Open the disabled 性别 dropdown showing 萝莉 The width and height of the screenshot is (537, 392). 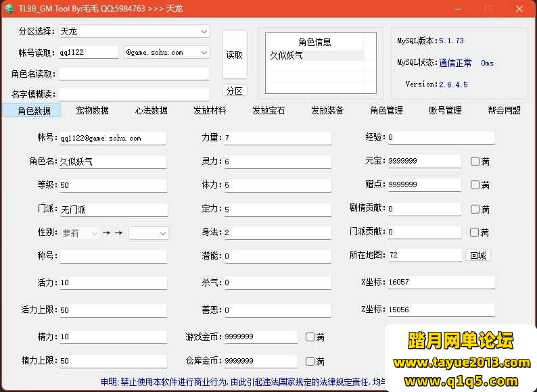[x=80, y=233]
